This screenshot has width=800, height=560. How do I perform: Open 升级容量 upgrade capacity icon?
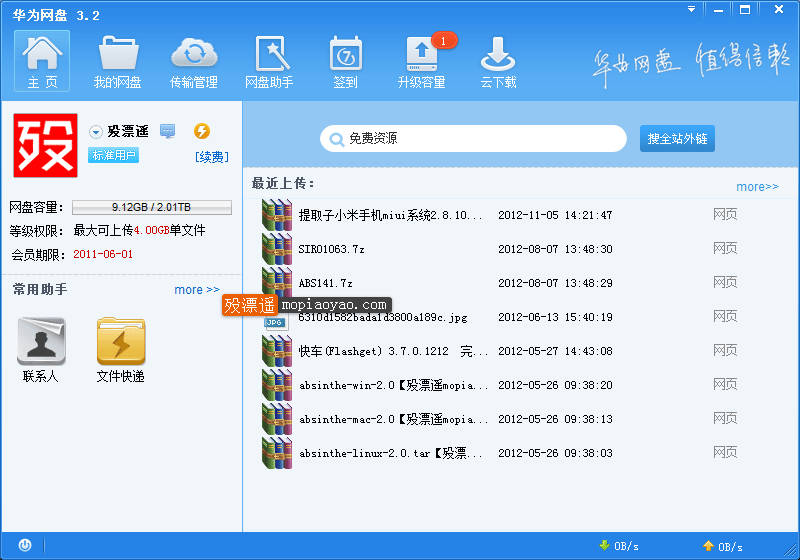tap(422, 61)
